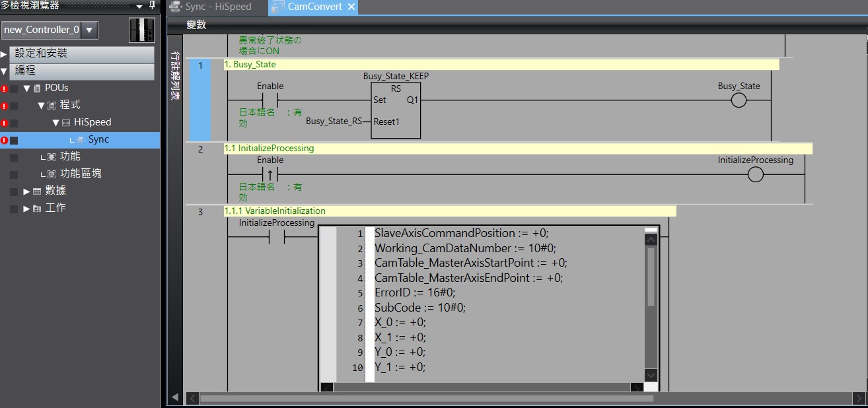Collapse the HiSpeed tree node
The height and width of the screenshot is (408, 868).
55,123
